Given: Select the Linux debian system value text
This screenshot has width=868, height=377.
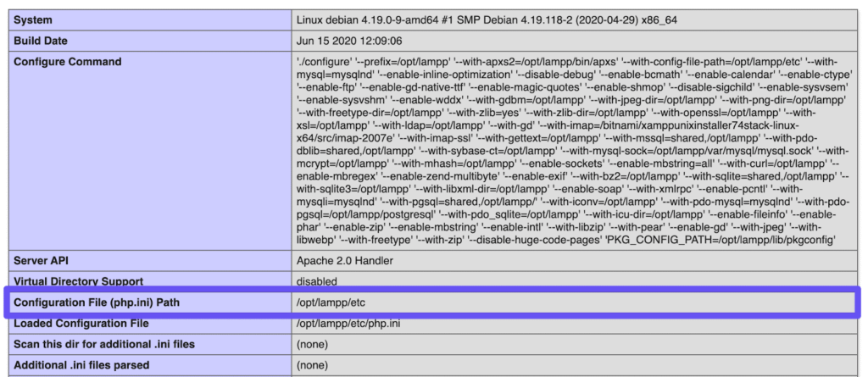Looking at the screenshot, I should click(487, 20).
